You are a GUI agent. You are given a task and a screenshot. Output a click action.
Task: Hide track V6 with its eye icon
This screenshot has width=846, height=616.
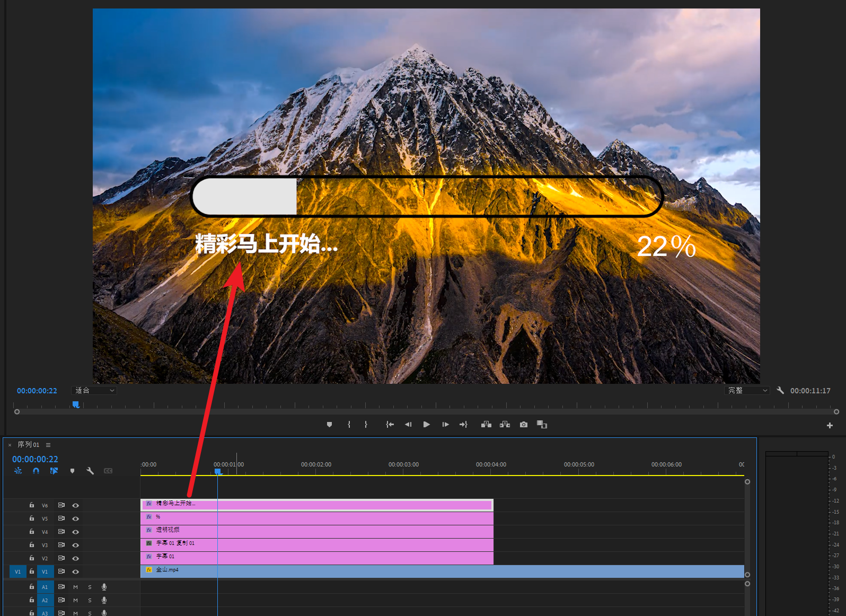click(x=76, y=506)
